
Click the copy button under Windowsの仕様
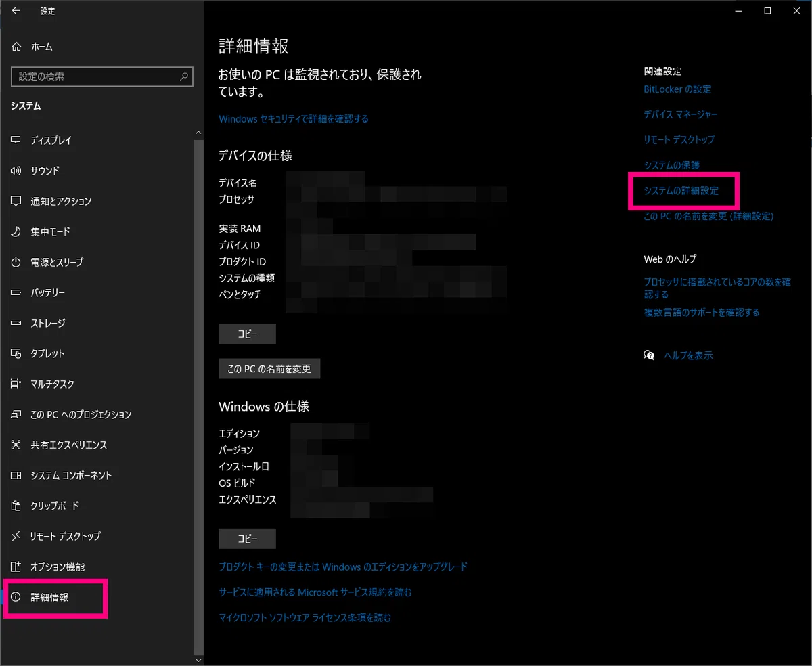[x=247, y=539]
